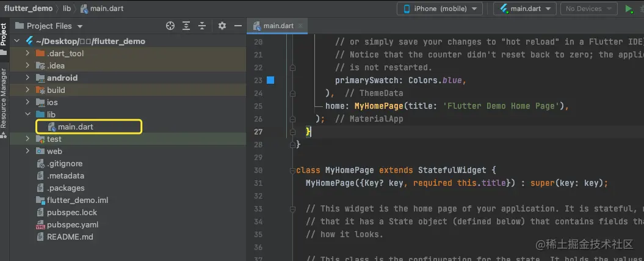Open the Resource Manager side tab
This screenshot has height=261, width=644.
click(4, 98)
